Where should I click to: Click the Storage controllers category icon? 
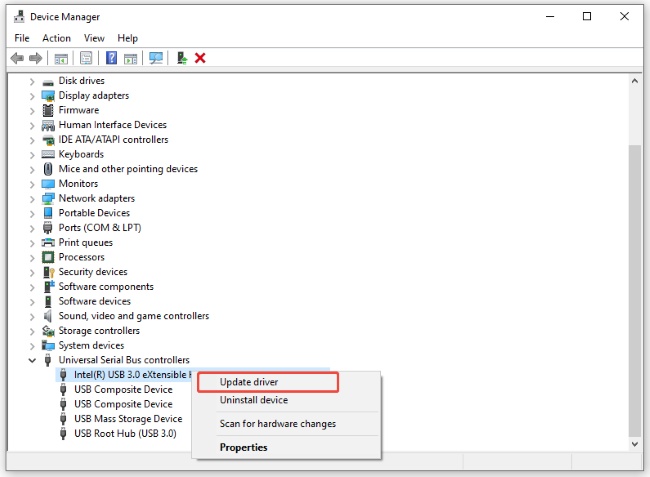click(x=48, y=331)
